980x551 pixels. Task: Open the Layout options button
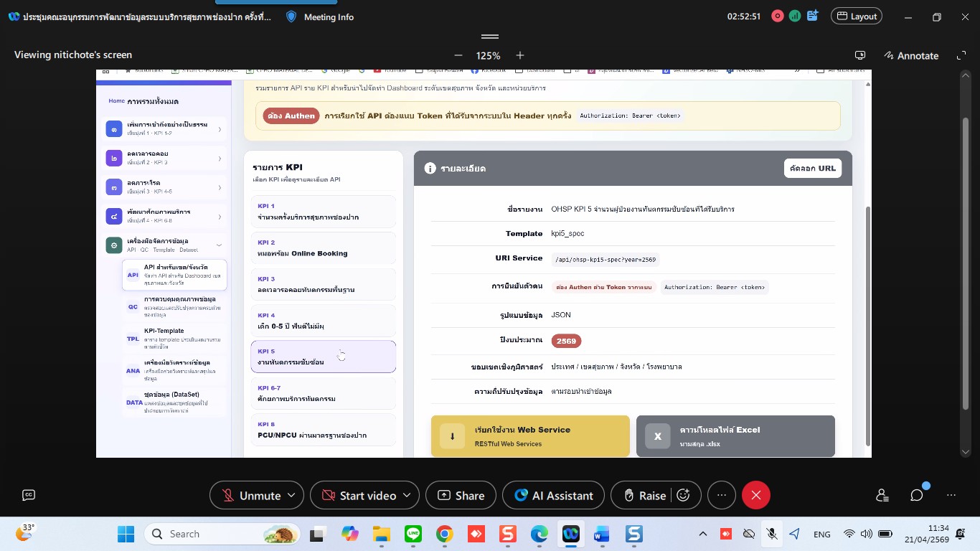pyautogui.click(x=856, y=17)
